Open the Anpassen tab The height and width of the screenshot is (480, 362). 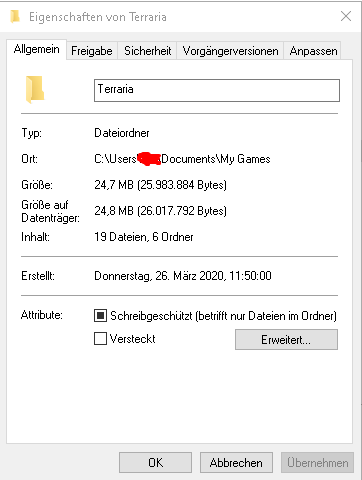(x=313, y=51)
